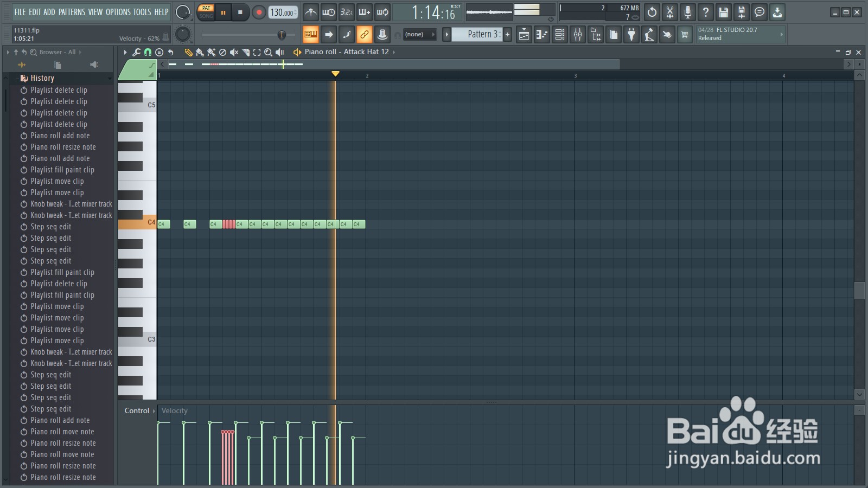Select the piano roll mute tool

tap(234, 52)
